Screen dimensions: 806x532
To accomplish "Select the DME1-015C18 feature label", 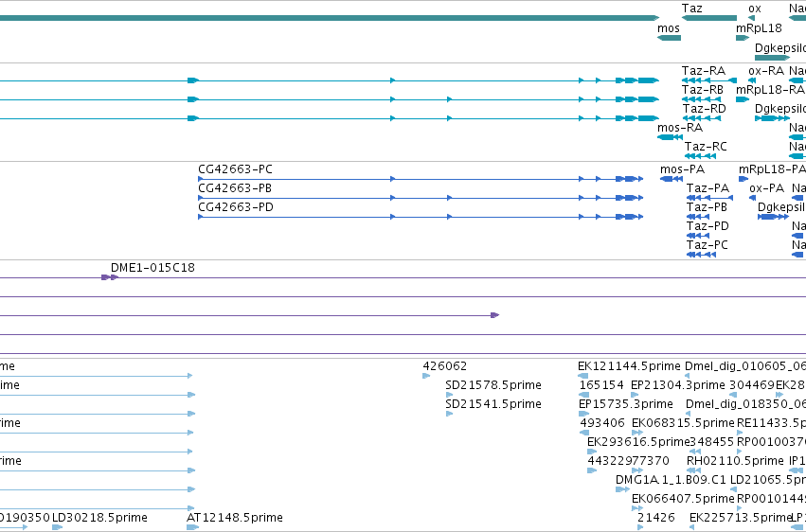I will click(152, 268).
